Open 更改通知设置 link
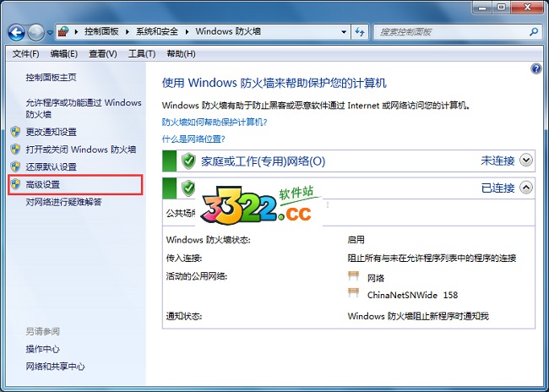549x392 pixels. coord(52,132)
